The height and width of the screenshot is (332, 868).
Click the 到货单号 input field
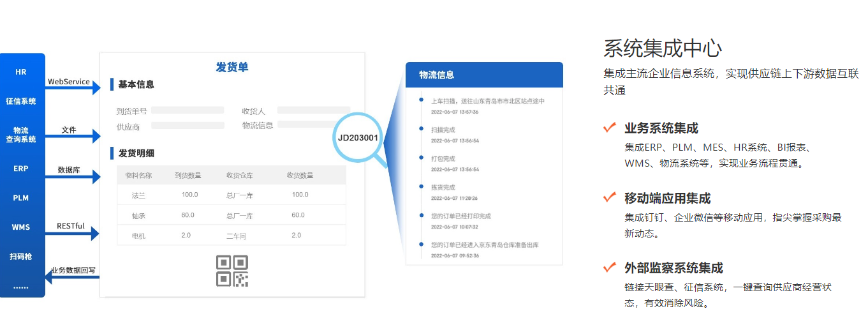click(188, 110)
